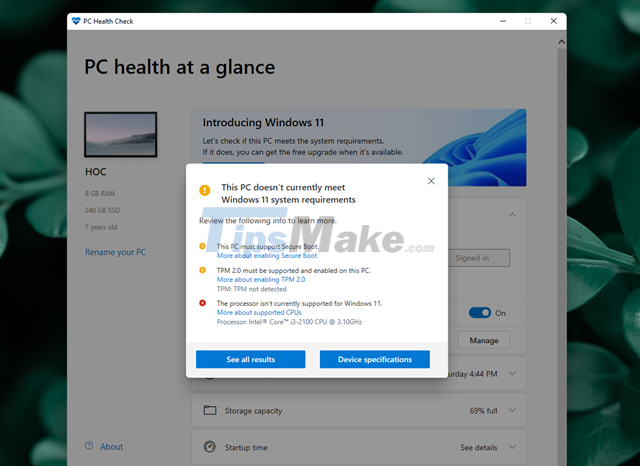Click the PC health at a glance heading

point(180,67)
